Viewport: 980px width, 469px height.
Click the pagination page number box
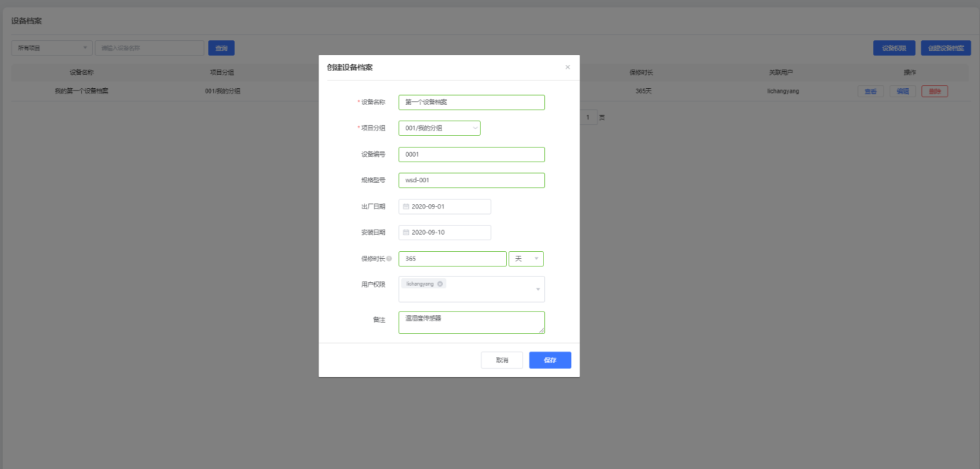588,117
